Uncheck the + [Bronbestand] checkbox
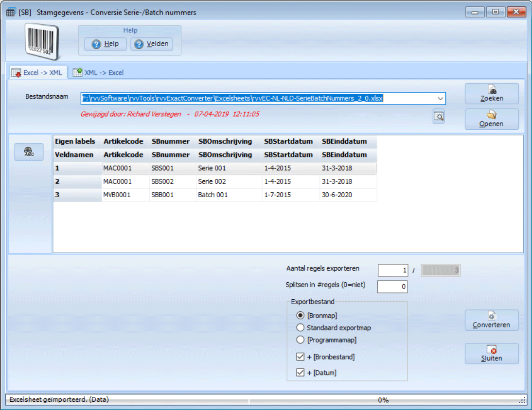 tap(301, 357)
